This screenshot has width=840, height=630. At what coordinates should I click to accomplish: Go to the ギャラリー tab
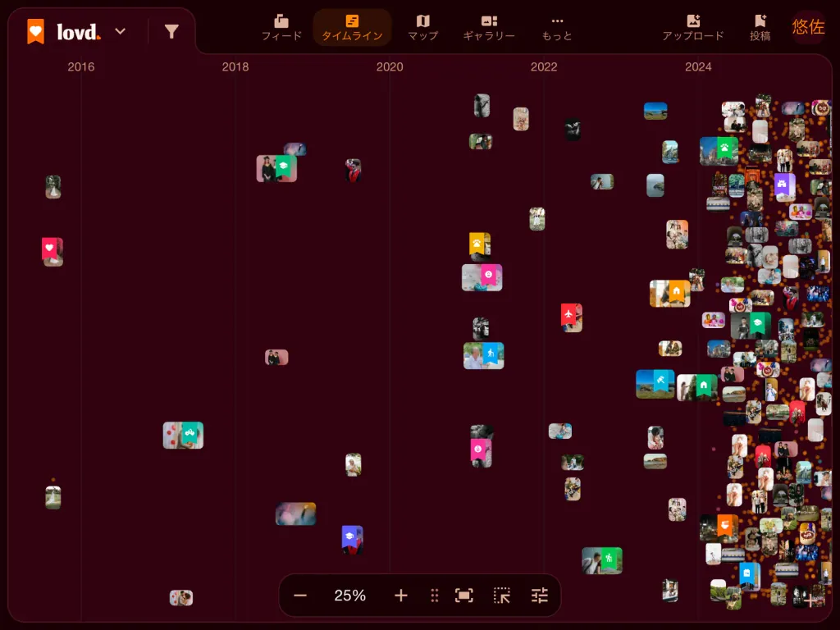pyautogui.click(x=489, y=28)
